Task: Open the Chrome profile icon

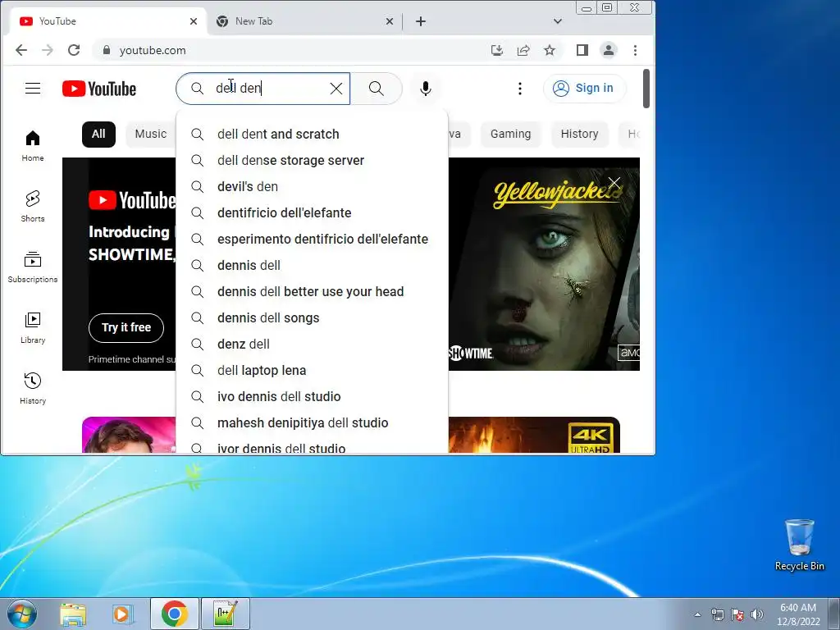Action: coord(609,50)
